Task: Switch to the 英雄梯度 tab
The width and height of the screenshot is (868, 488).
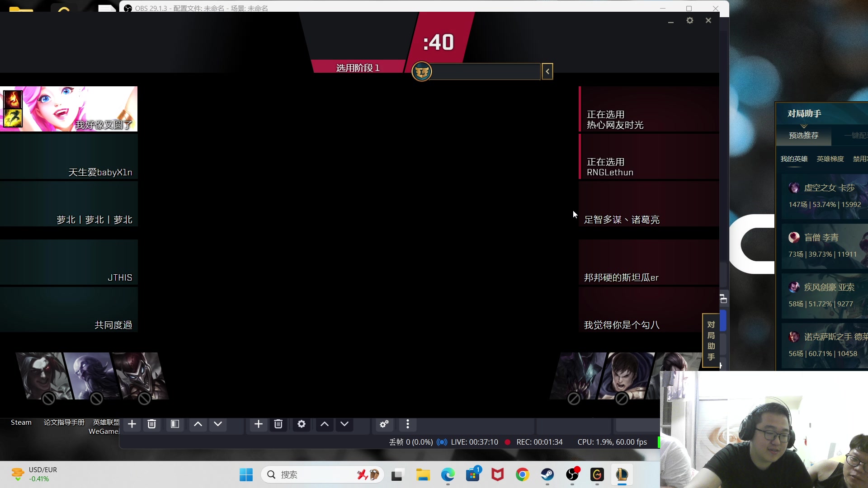Action: point(830,159)
